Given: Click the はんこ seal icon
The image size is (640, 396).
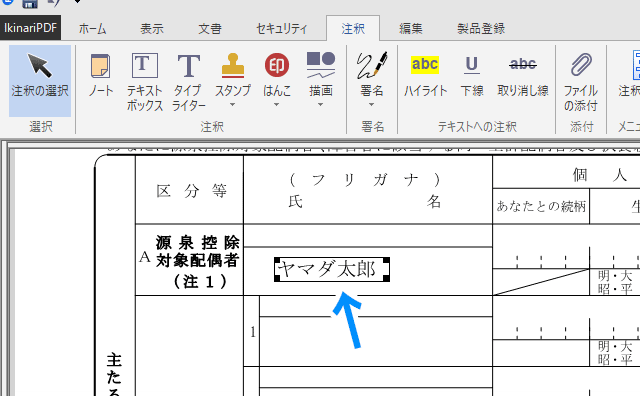Looking at the screenshot, I should (277, 65).
